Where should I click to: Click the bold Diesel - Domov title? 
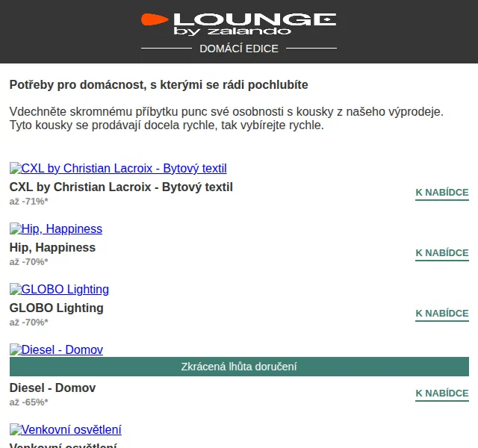click(53, 388)
